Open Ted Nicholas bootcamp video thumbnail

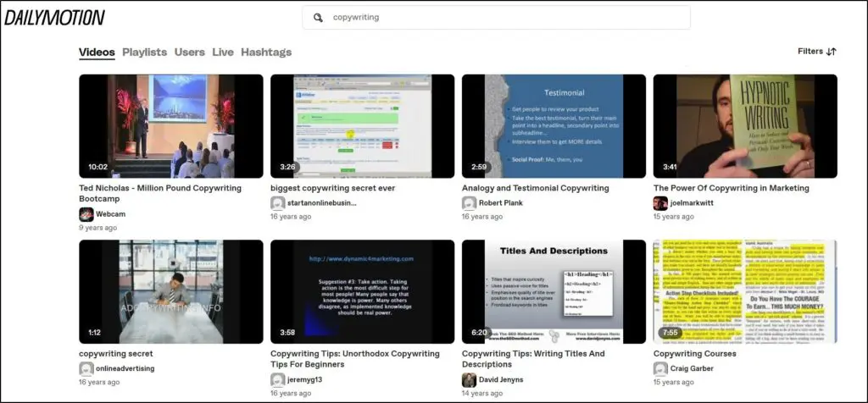tap(171, 126)
